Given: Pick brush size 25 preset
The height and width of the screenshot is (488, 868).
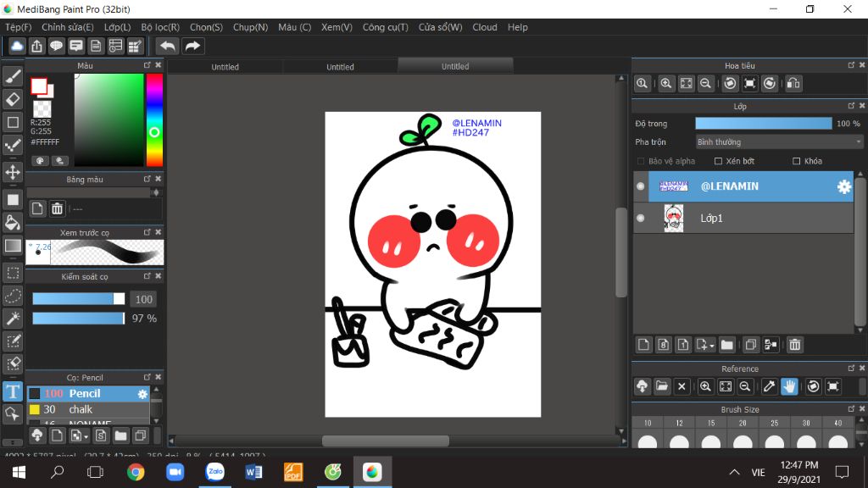Looking at the screenshot, I should [x=774, y=423].
